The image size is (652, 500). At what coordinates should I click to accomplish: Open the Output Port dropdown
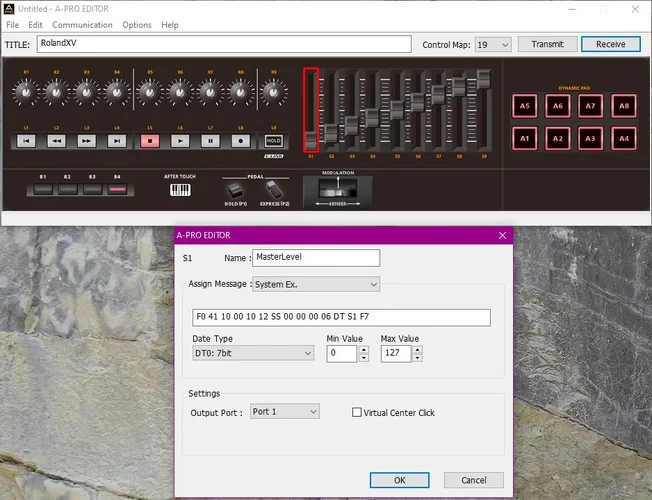[284, 411]
